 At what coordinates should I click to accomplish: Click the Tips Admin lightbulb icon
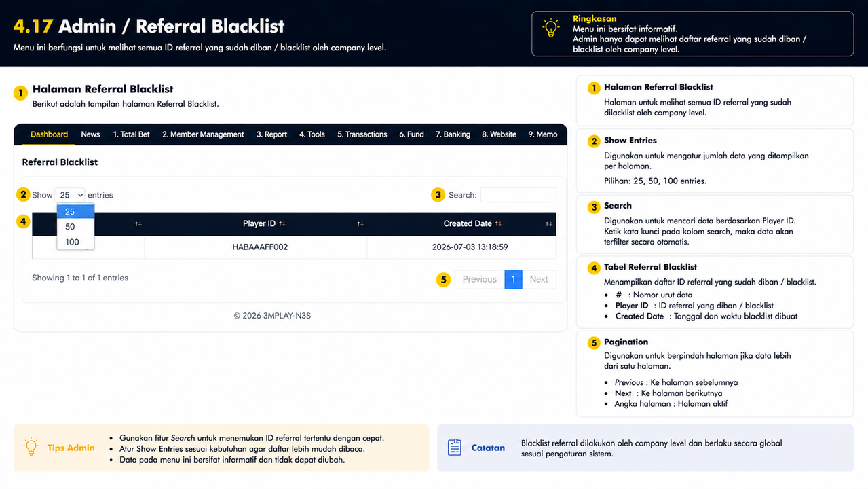point(31,448)
